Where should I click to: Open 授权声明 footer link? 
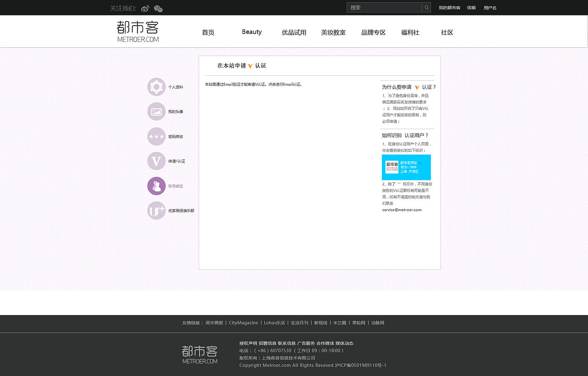(x=248, y=343)
